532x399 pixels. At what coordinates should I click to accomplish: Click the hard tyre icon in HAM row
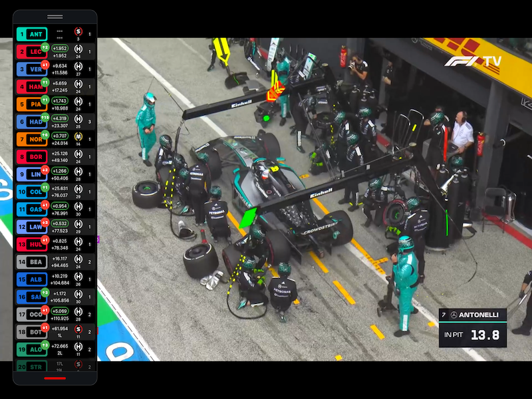pos(78,84)
